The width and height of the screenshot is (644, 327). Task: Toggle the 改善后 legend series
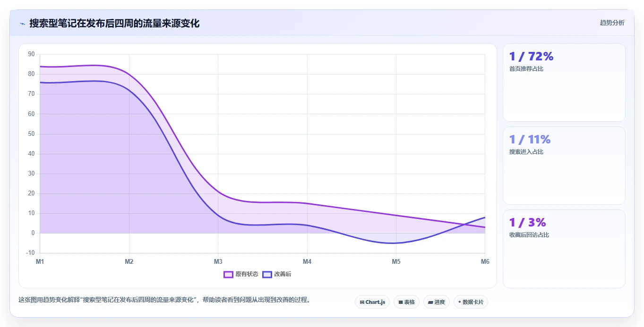(x=277, y=274)
